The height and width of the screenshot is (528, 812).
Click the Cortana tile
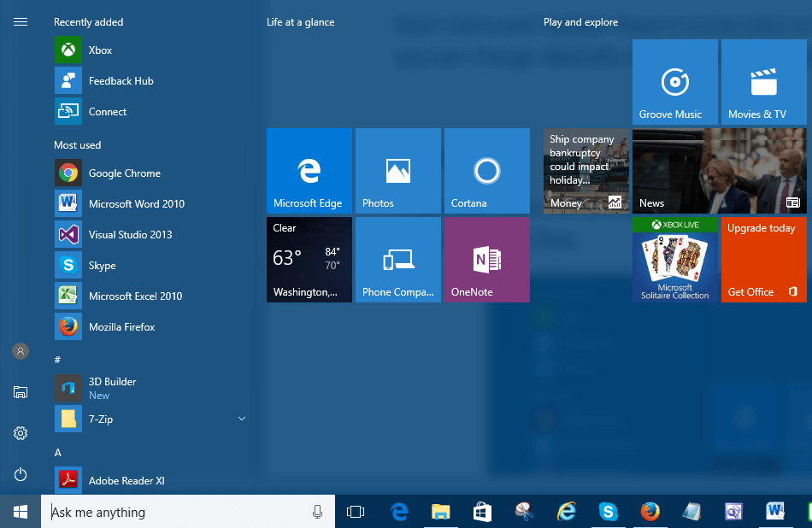point(486,171)
